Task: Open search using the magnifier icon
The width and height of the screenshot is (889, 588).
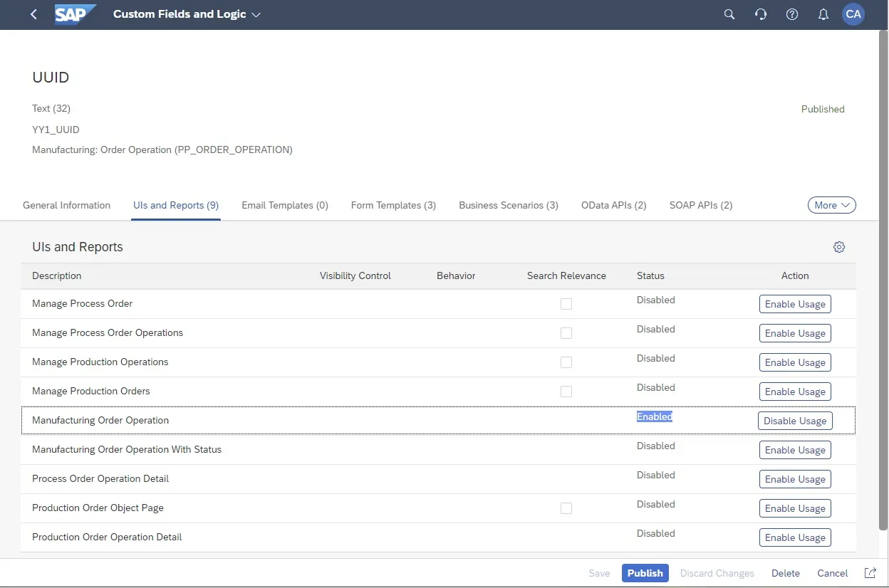Action: click(729, 14)
